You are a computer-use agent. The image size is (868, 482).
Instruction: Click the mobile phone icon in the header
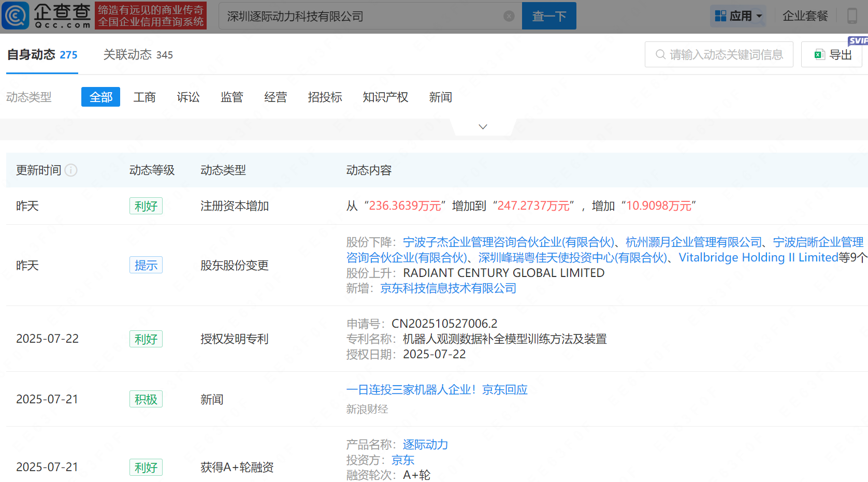[x=851, y=16]
